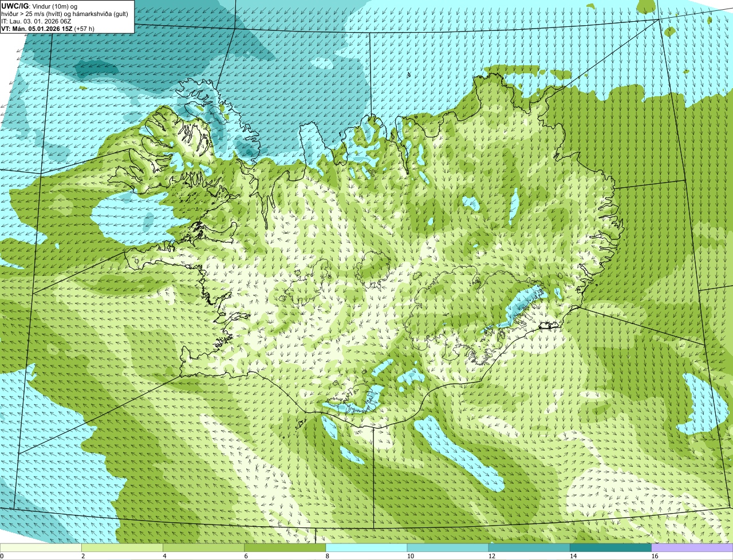Viewport: 733px width, 560px height.
Task: Click the init time 'IT: Lau. 03. 01. 2026 06Z'
Action: [36, 21]
